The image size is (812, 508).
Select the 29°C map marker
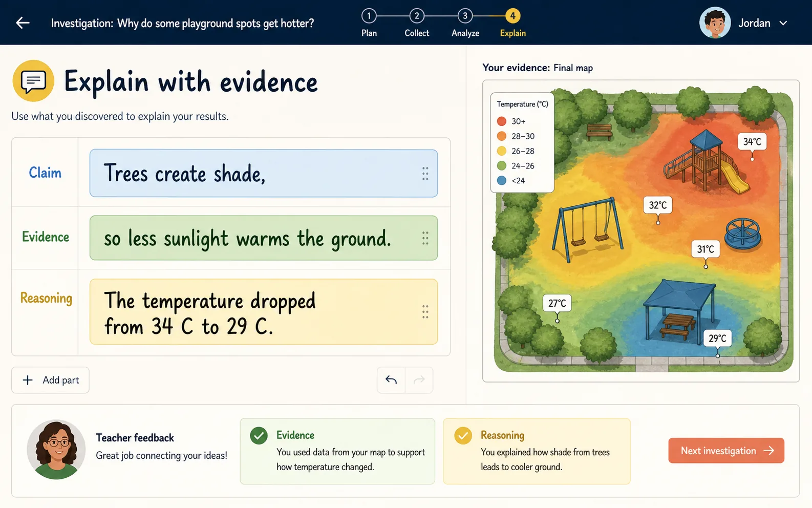pos(717,338)
